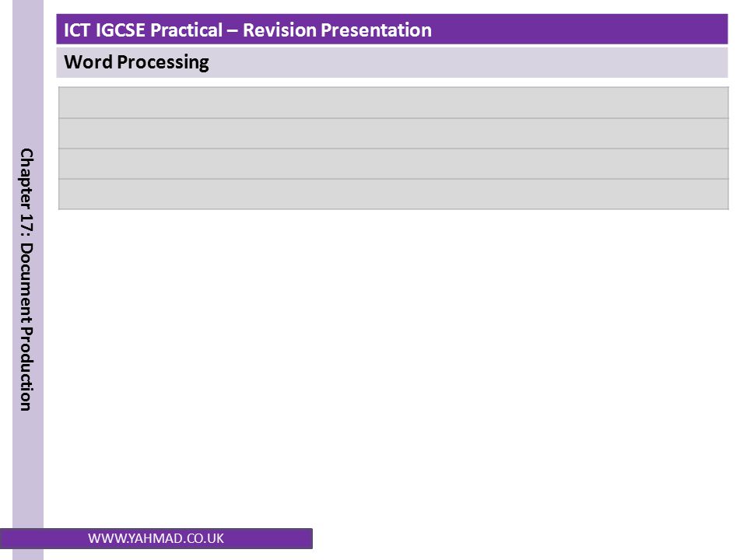Select the word "Production" in the vertical sidebar
The image size is (747, 560).
26,369
